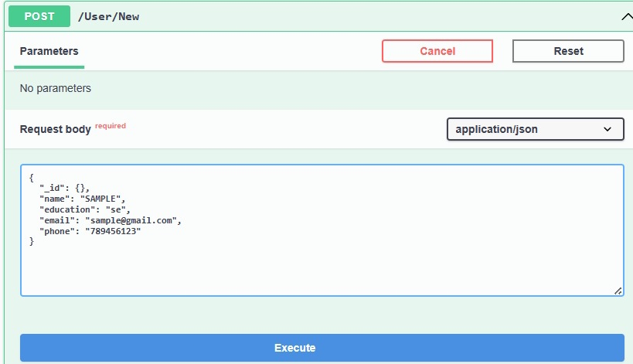Collapse the POST /User/New operation chevron
The image size is (633, 364).
[627, 17]
